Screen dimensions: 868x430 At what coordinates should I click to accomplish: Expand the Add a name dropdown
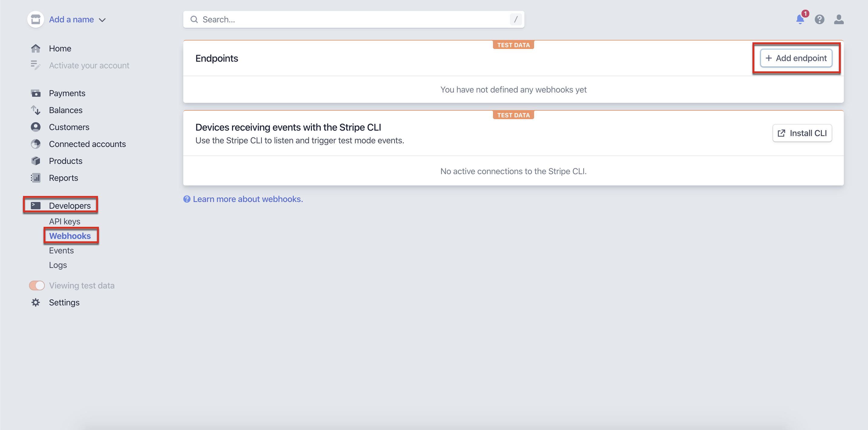coord(77,20)
